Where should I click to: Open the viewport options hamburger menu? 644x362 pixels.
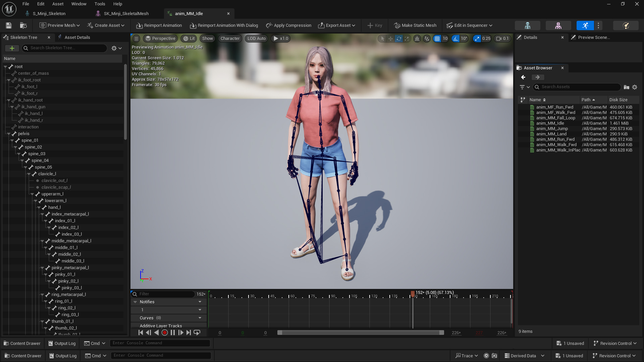coord(136,39)
